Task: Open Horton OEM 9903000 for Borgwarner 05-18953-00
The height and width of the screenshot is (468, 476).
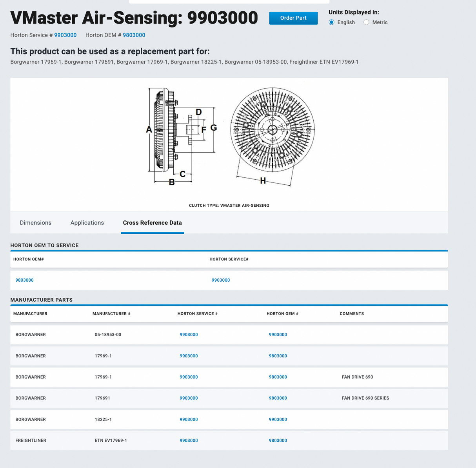Action: click(x=278, y=335)
